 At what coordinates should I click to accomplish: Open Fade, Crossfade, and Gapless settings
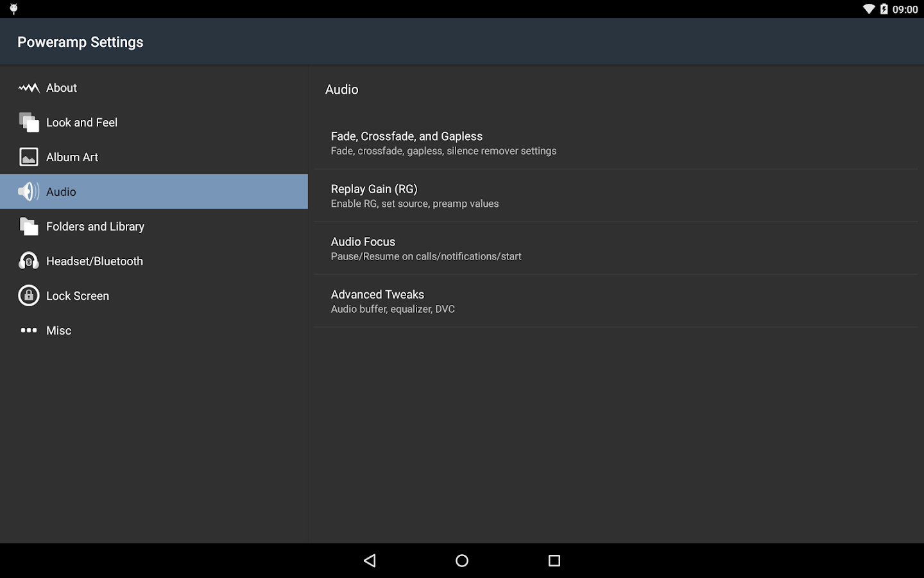pyautogui.click(x=616, y=143)
